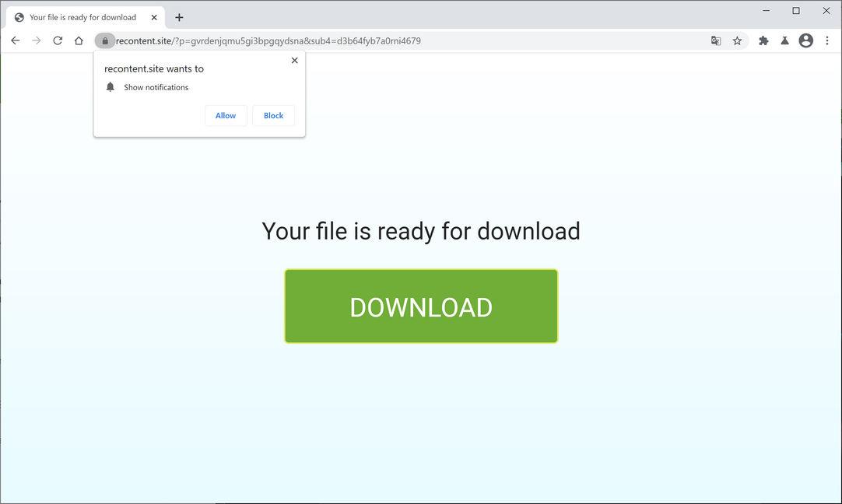Click the Home icon
842x504 pixels.
(x=79, y=40)
